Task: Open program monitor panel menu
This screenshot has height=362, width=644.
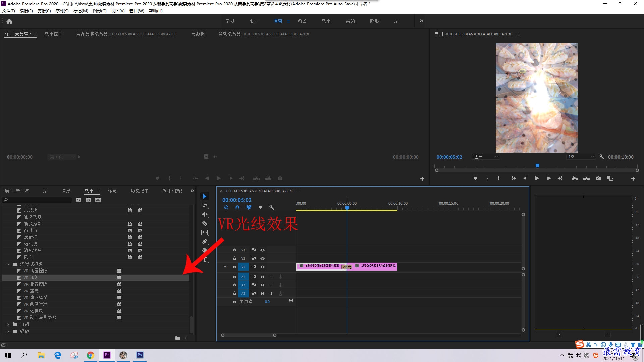Action: (x=517, y=34)
